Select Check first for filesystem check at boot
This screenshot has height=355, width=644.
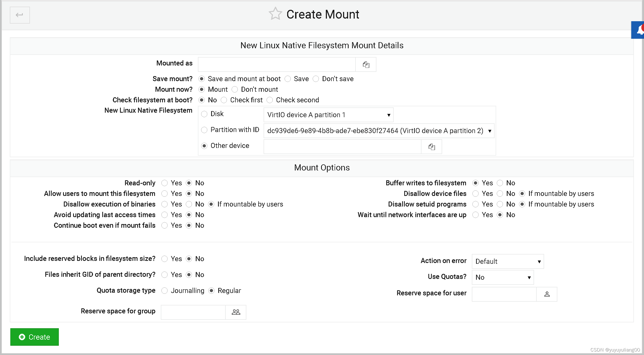(224, 100)
